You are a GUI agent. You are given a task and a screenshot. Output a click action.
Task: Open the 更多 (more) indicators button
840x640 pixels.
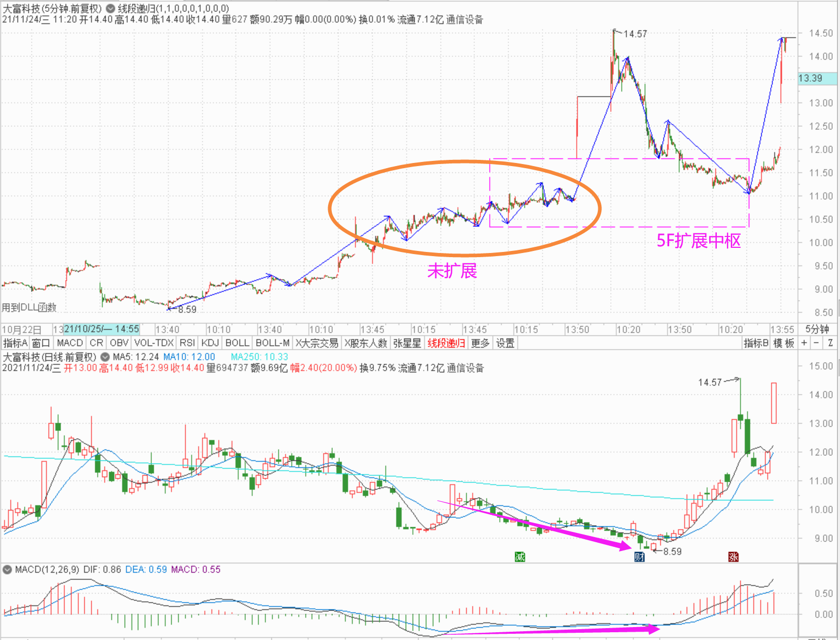coord(480,343)
